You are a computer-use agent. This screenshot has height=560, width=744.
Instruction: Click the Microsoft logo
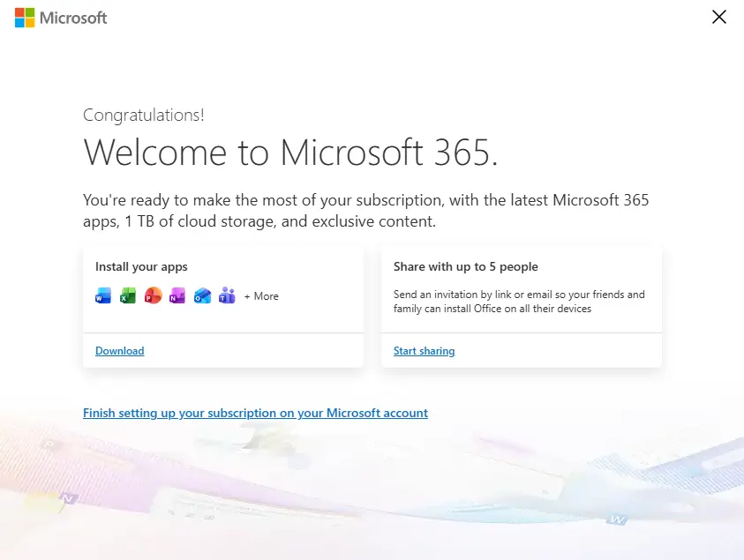tap(61, 18)
